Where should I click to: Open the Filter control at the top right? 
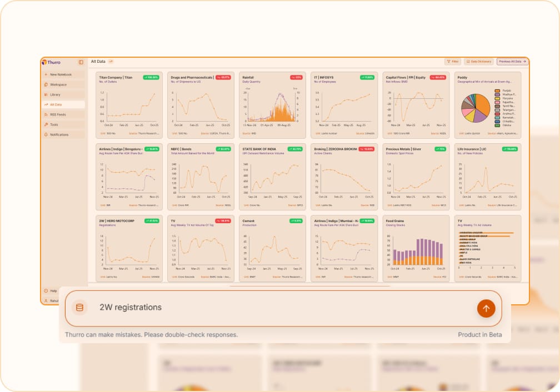[x=452, y=62]
